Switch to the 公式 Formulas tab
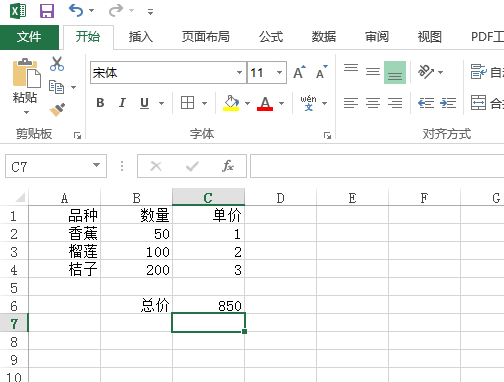504x382 pixels. point(271,37)
